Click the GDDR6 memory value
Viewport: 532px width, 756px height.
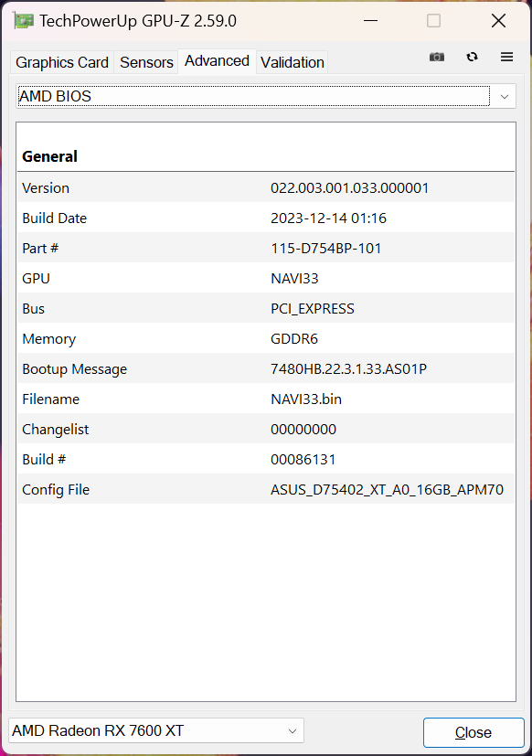294,339
